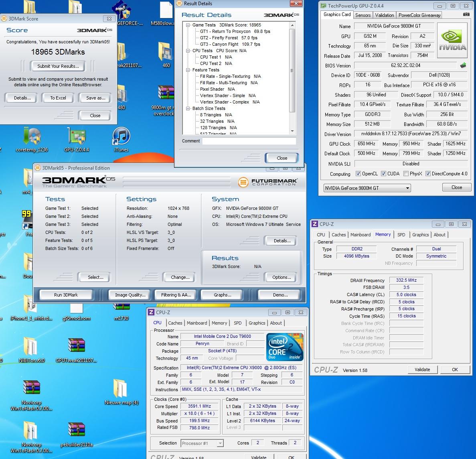This screenshot has width=476, height=459.
Task: Click the Intel Core 2 Duo logo
Action: click(x=284, y=347)
